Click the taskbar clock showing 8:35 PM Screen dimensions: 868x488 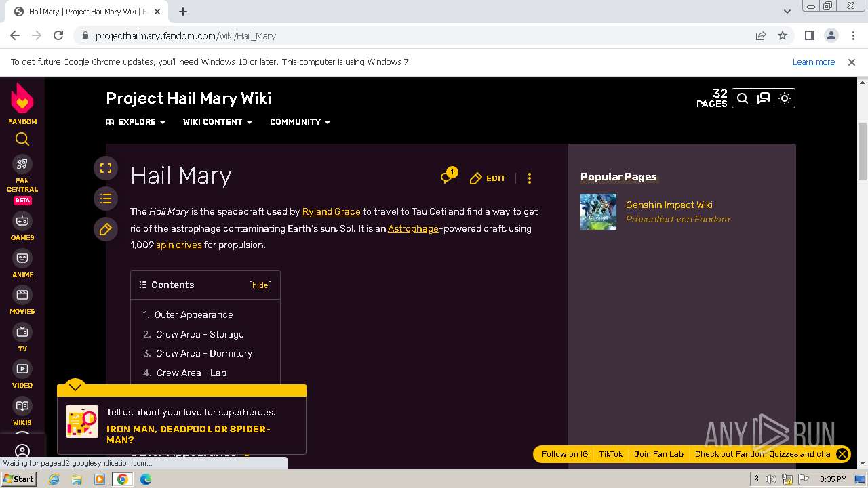(833, 479)
